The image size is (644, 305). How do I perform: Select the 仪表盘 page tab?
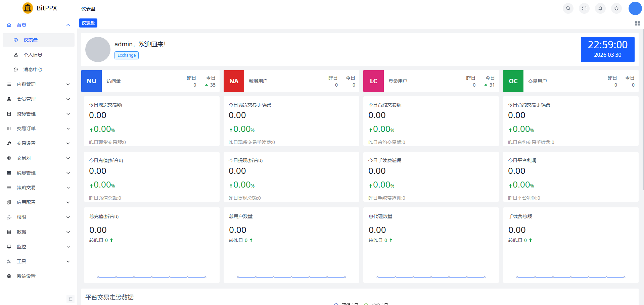point(88,23)
